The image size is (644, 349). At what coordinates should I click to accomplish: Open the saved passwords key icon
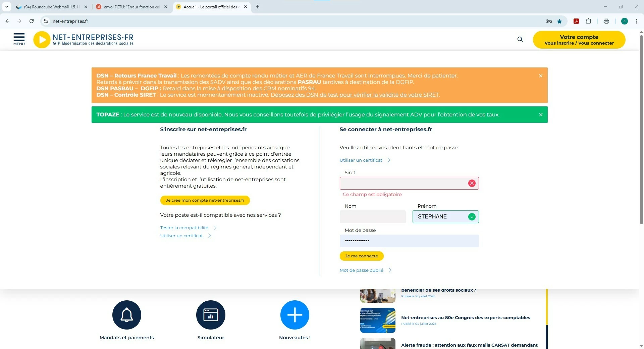[549, 21]
